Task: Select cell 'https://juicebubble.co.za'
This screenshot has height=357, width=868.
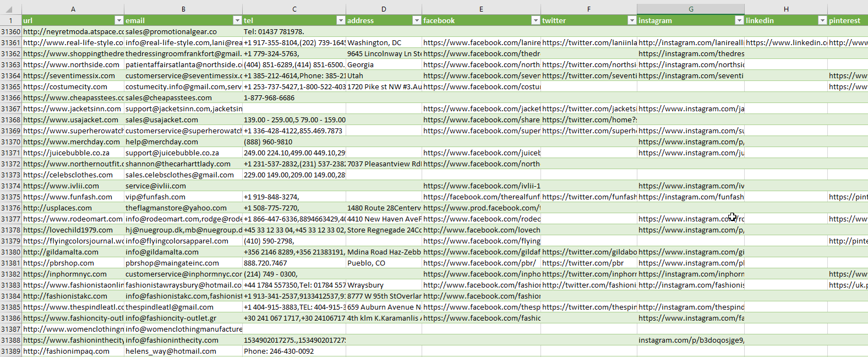Action: [73, 153]
